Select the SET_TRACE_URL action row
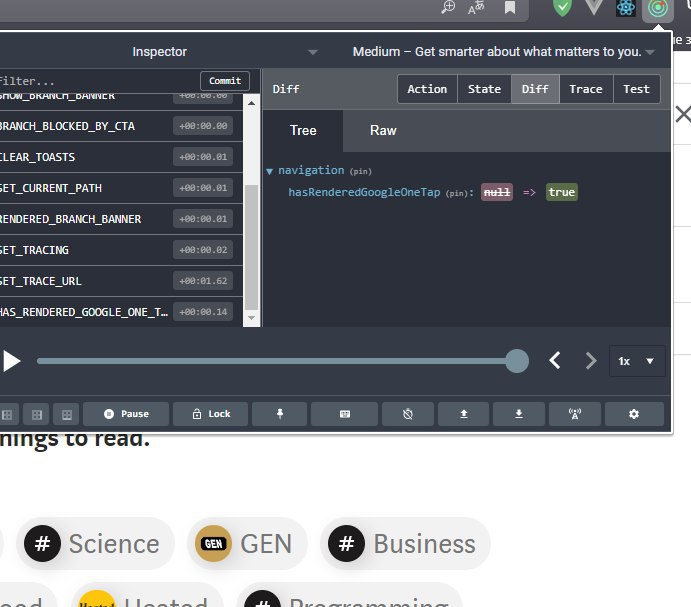The height and width of the screenshot is (607, 691). pyautogui.click(x=121, y=281)
